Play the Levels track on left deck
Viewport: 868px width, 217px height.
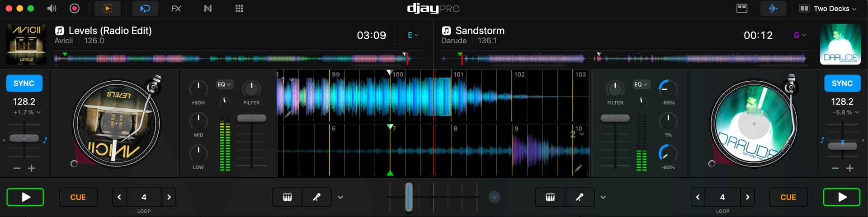tap(25, 197)
